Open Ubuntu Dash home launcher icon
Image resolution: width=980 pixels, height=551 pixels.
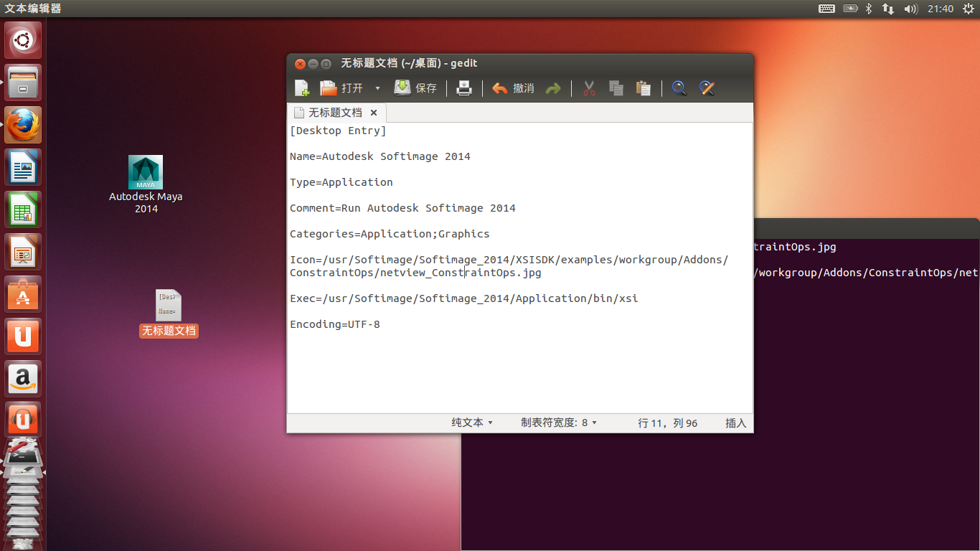point(23,40)
